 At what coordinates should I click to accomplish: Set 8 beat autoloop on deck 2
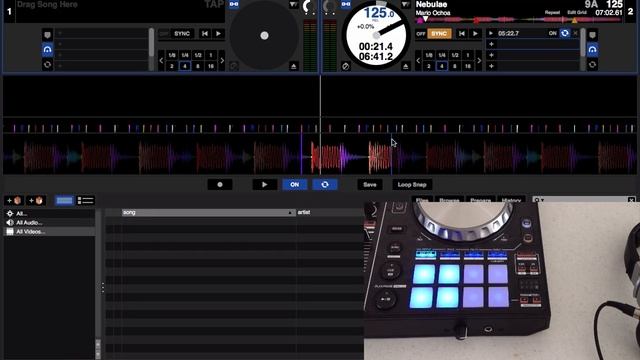click(x=454, y=66)
